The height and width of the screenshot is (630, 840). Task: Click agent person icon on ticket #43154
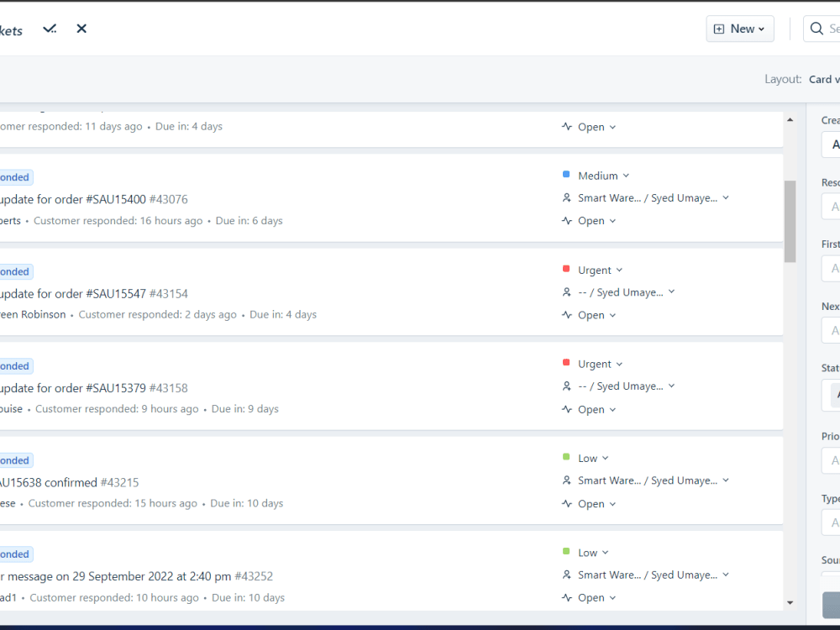coord(566,292)
